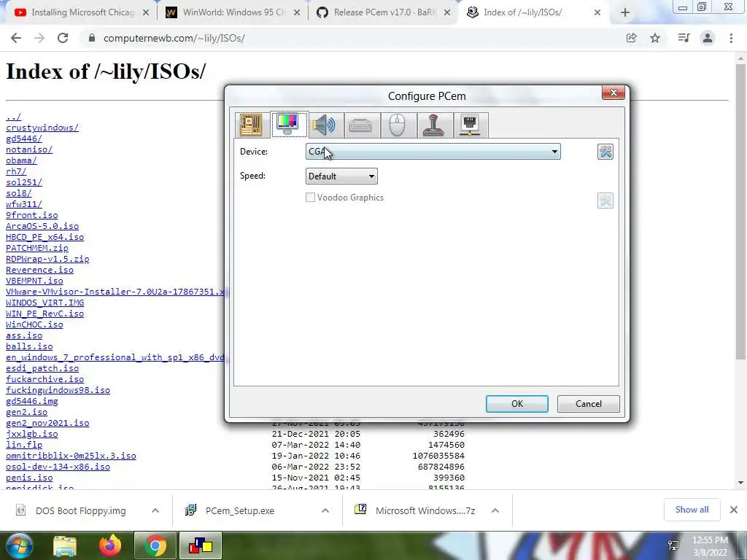Screen dimensions: 747x560
Task: Open the WinCHOC.iso link
Action: point(34,324)
